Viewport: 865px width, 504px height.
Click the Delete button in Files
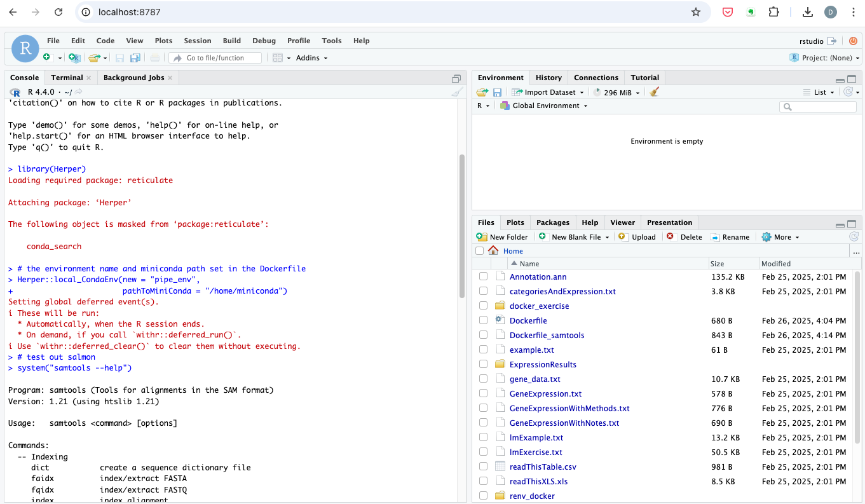pyautogui.click(x=684, y=236)
